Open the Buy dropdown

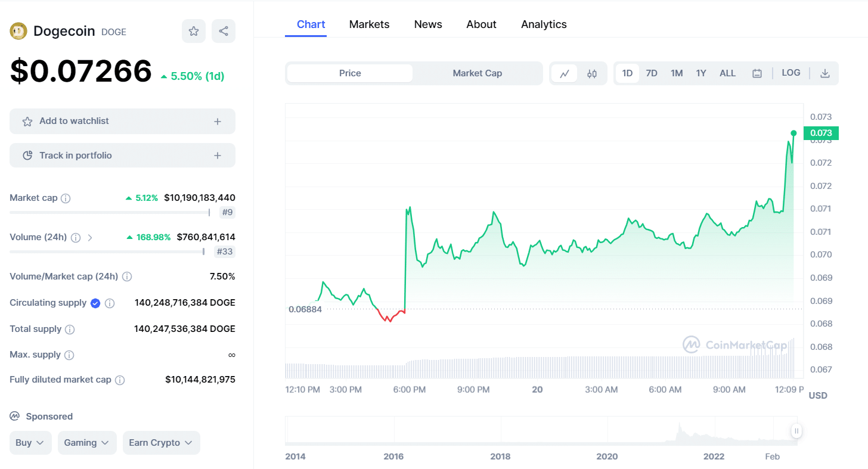(x=30, y=443)
